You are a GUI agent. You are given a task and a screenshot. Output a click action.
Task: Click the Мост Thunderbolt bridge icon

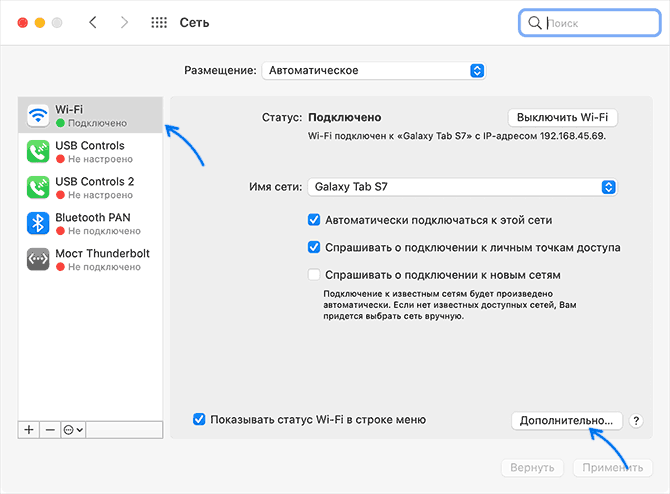coord(38,259)
